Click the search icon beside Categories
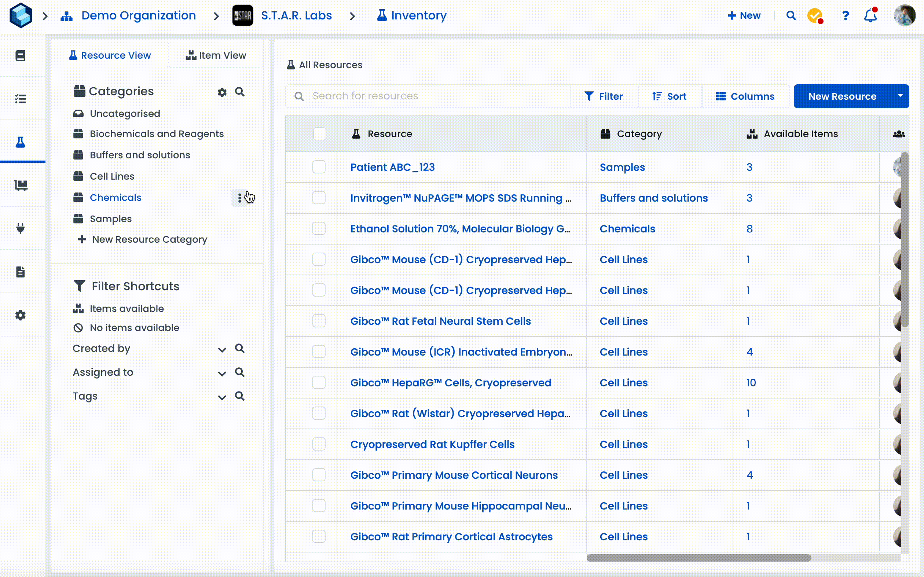924x577 pixels. tap(239, 92)
